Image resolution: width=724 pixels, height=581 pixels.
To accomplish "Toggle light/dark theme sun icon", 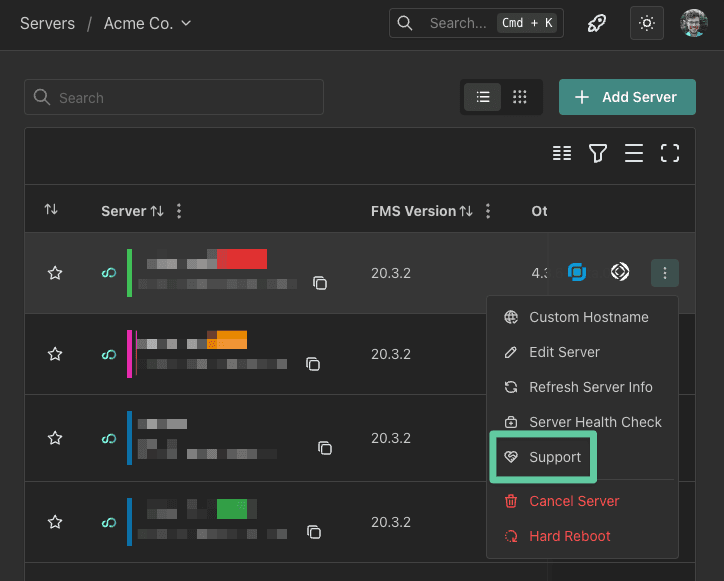I will (x=647, y=23).
